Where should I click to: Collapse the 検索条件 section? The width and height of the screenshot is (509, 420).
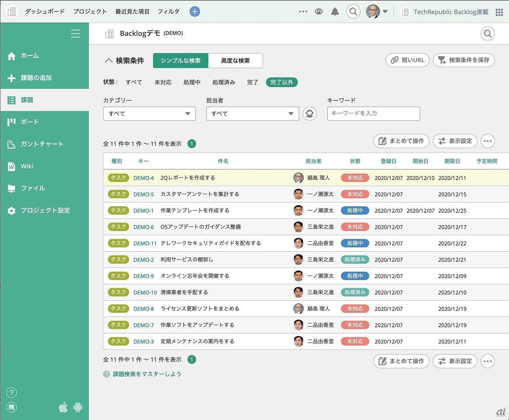[x=109, y=61]
